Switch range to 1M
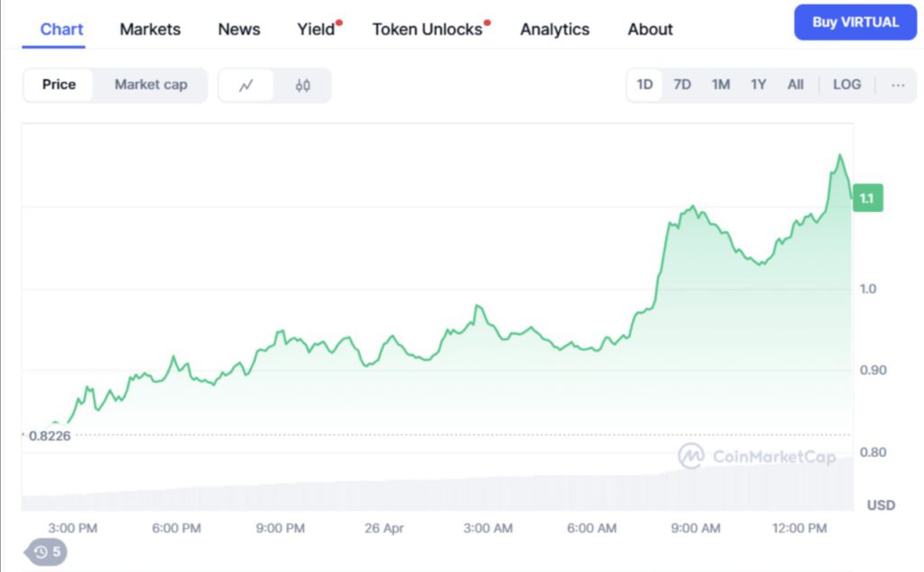Image resolution: width=924 pixels, height=572 pixels. pos(720,85)
